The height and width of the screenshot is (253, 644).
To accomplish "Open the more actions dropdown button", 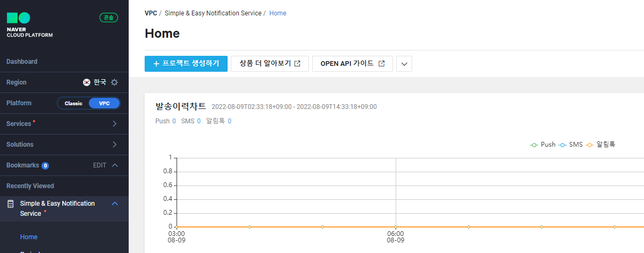I will (404, 64).
